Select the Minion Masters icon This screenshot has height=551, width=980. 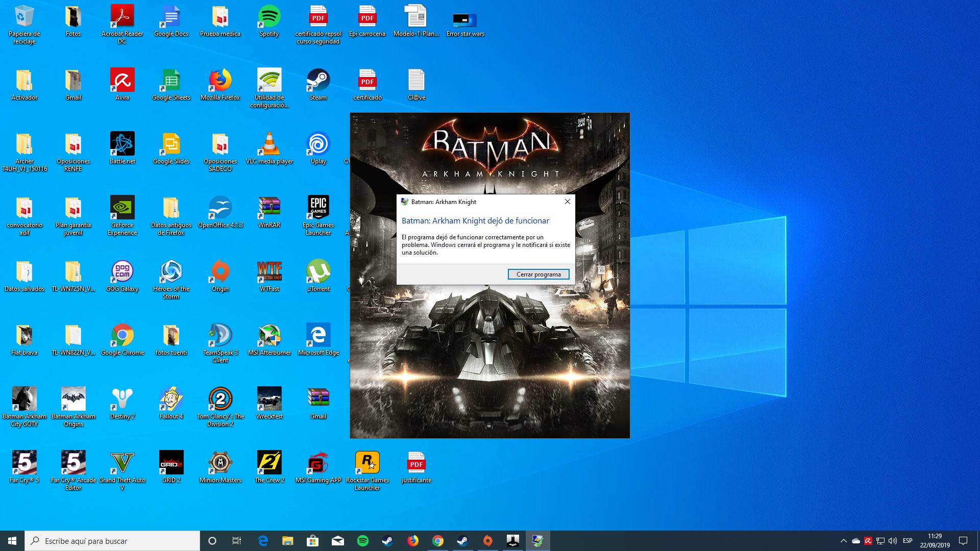[x=220, y=467]
